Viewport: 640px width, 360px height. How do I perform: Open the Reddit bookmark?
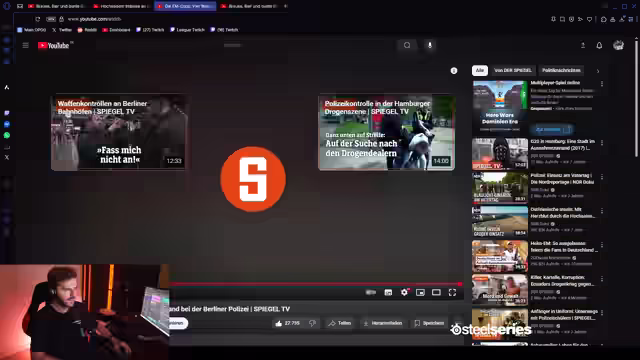pos(87,30)
